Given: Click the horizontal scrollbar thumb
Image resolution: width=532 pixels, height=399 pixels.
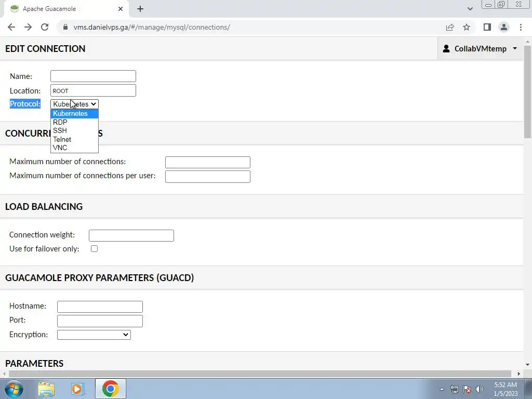Looking at the screenshot, I should pyautogui.click(x=260, y=374).
